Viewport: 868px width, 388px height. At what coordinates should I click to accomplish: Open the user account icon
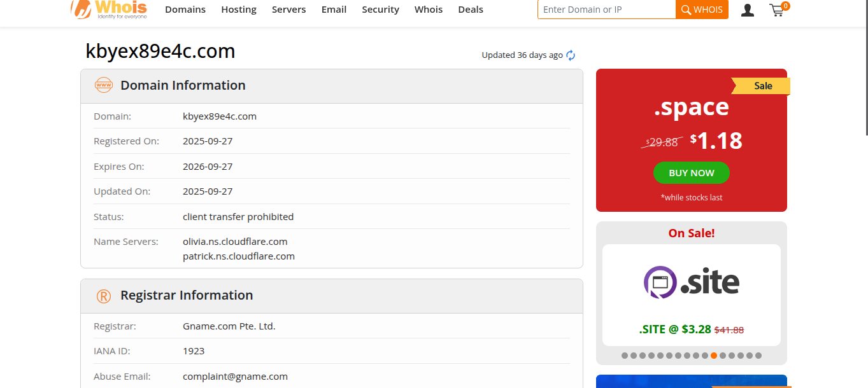[748, 10]
